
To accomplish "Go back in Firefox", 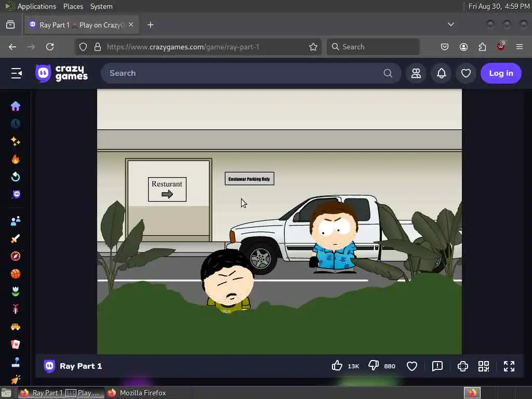I will 12,47.
